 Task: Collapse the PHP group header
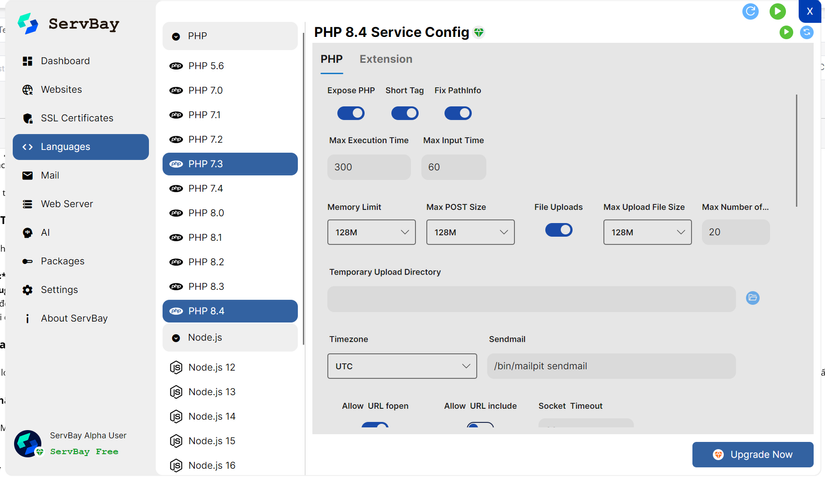click(230, 36)
